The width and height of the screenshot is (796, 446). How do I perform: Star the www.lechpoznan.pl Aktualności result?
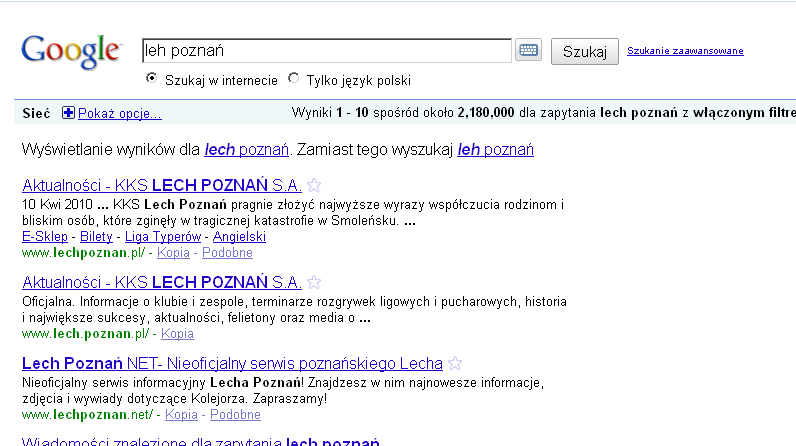314,185
